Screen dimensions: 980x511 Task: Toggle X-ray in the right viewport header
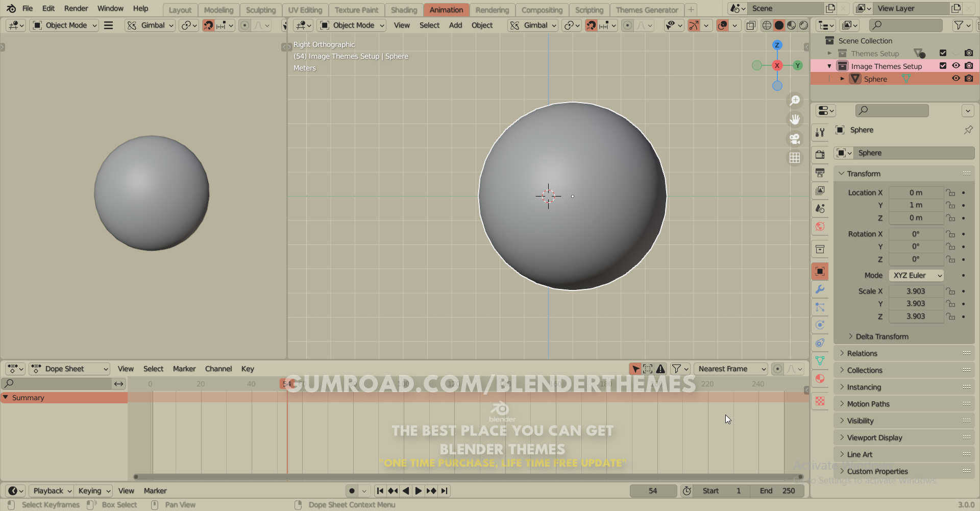[x=751, y=26]
